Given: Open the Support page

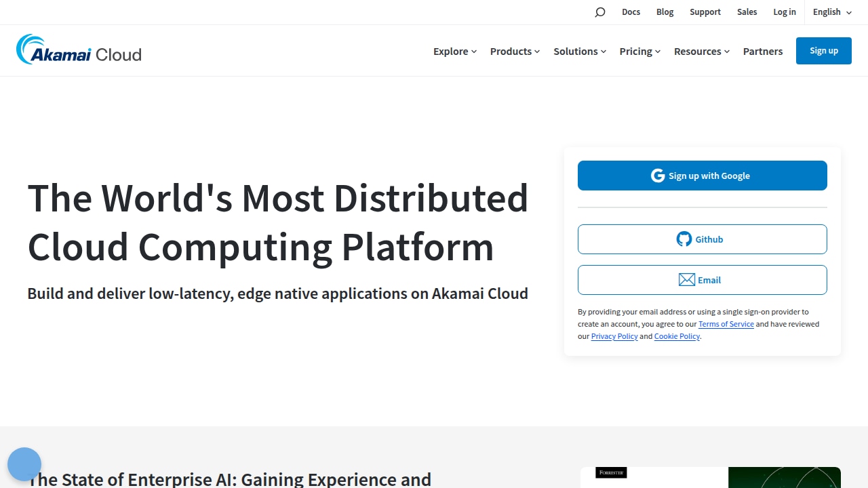Looking at the screenshot, I should click(x=705, y=12).
